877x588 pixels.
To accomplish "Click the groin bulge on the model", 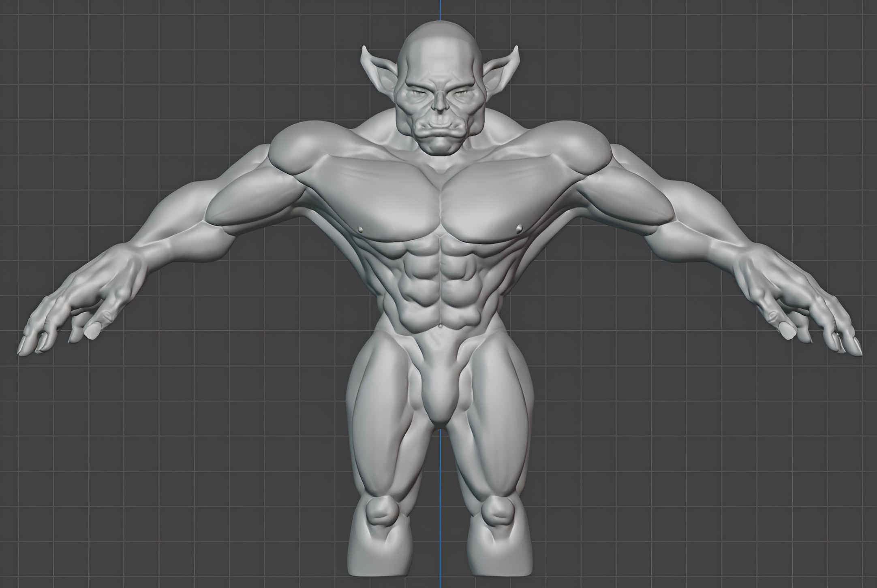I will pos(440,399).
